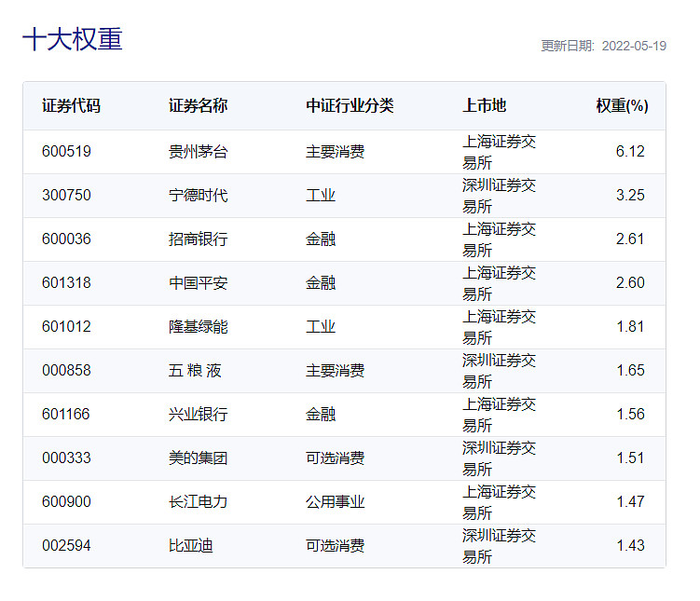Select the name 比亚迪
This screenshot has width=700, height=601.
coord(191,545)
